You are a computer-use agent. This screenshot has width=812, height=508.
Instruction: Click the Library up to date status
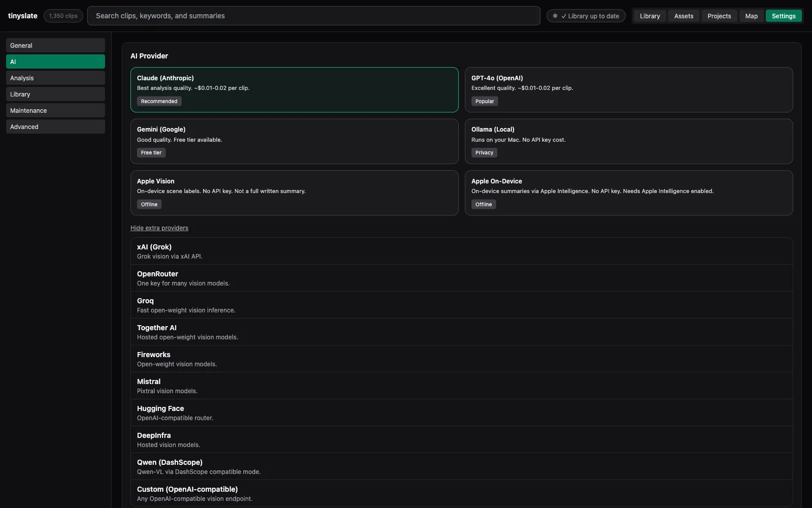pos(586,16)
